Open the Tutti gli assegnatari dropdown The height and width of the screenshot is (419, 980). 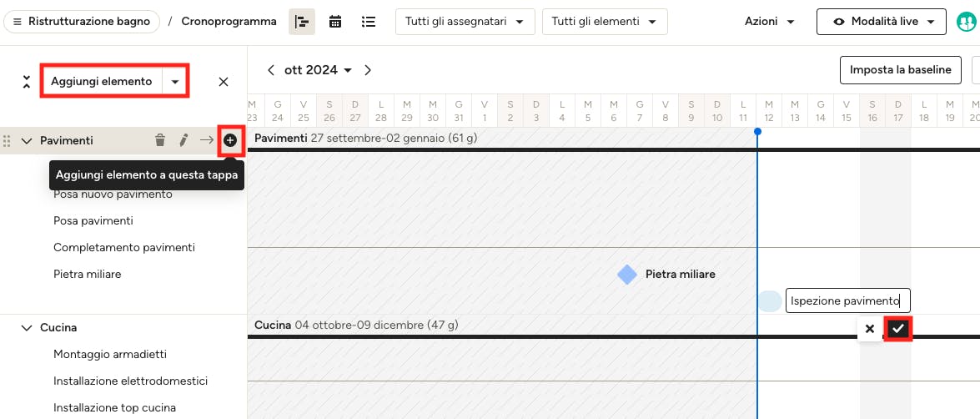click(x=465, y=22)
